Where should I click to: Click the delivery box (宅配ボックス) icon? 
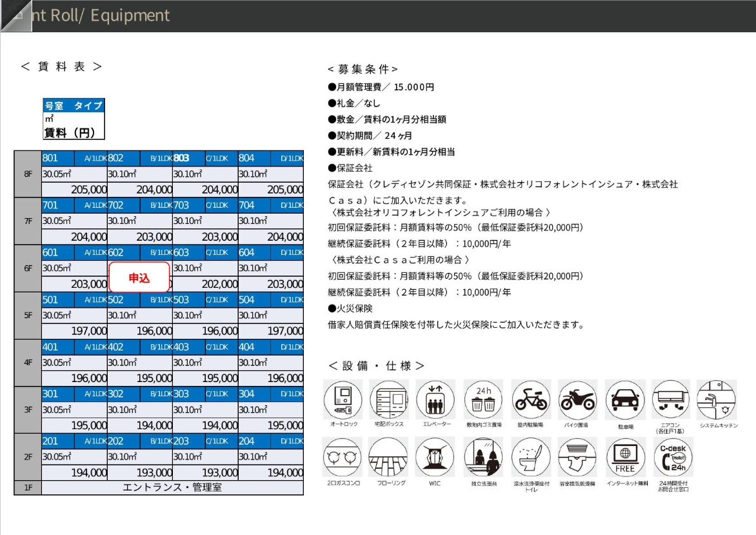389,399
